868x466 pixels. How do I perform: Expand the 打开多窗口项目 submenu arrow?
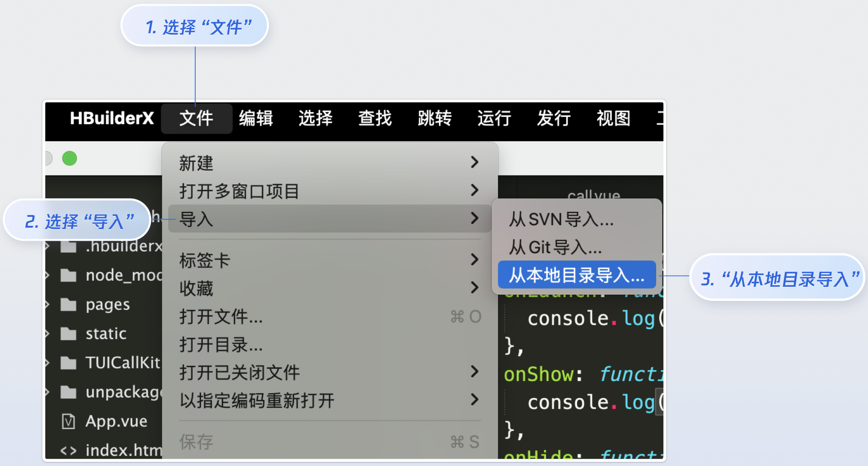[x=474, y=190]
